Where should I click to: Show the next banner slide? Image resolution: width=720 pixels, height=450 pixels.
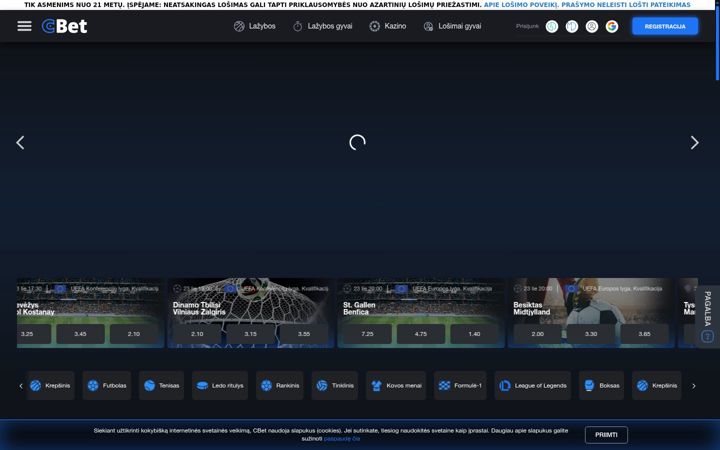(x=694, y=142)
